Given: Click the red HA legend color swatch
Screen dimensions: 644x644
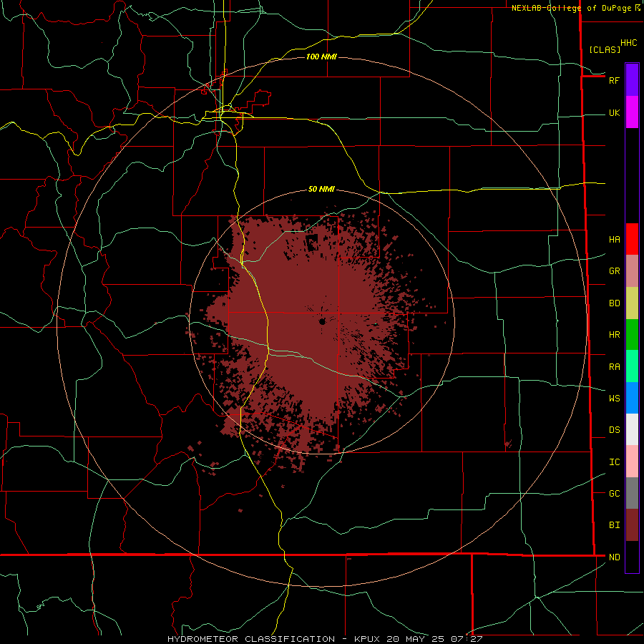Looking at the screenshot, I should 632,239.
